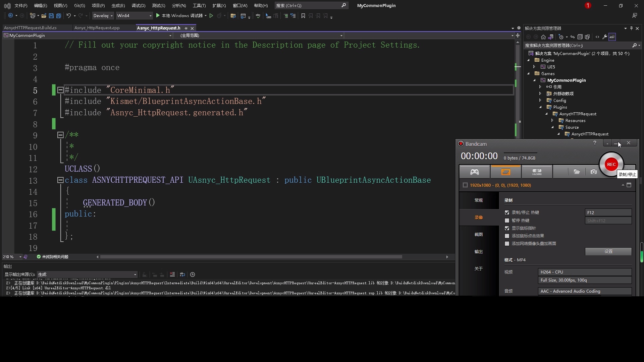Toggle a bookmark on the current line

pyautogui.click(x=303, y=16)
